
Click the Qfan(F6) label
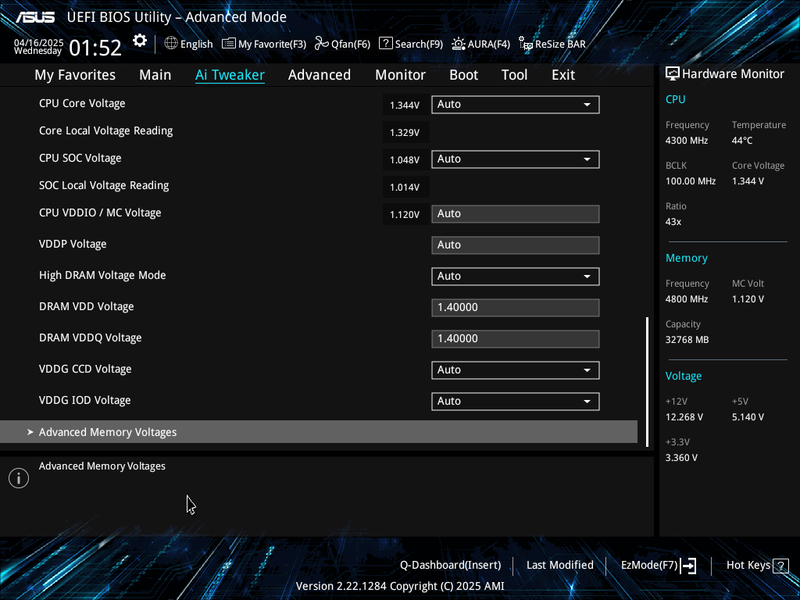351,44
